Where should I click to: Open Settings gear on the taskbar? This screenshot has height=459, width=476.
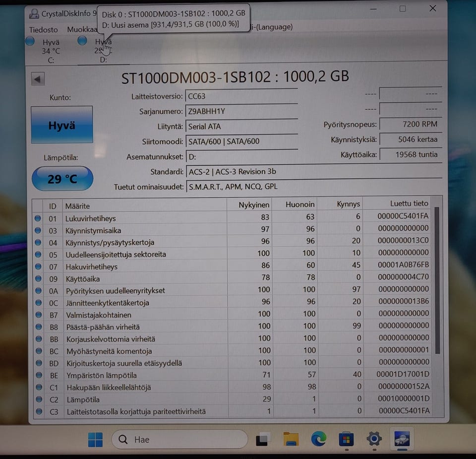coord(374,439)
